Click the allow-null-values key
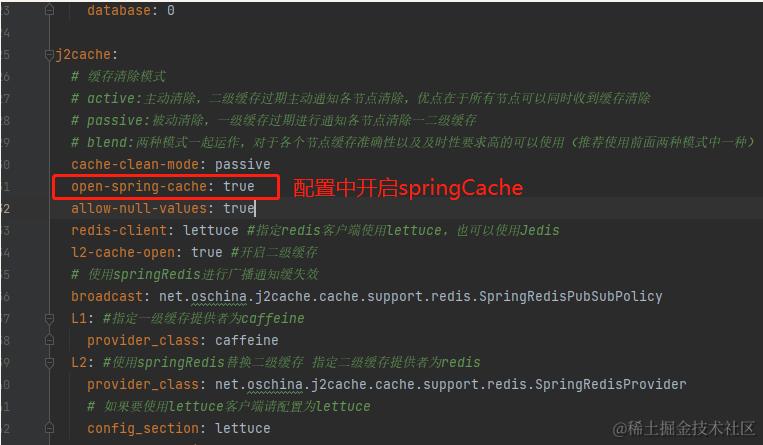This screenshot has width=763, height=445. tap(139, 208)
